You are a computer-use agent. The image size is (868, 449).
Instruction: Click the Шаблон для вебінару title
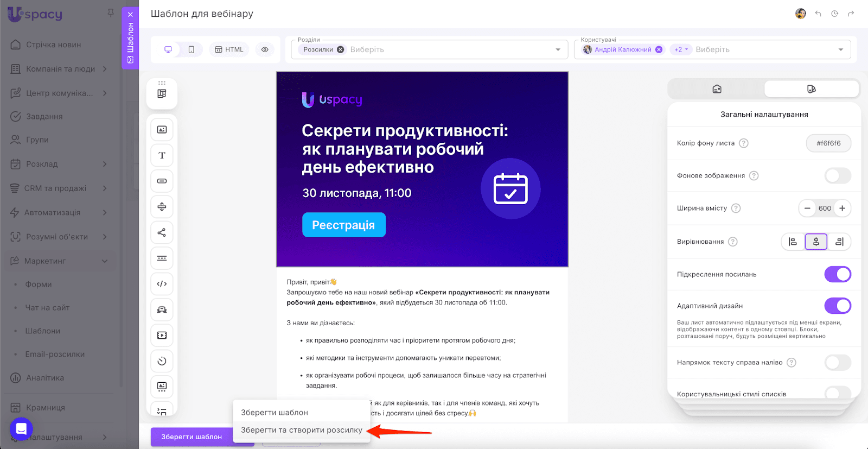(x=202, y=14)
